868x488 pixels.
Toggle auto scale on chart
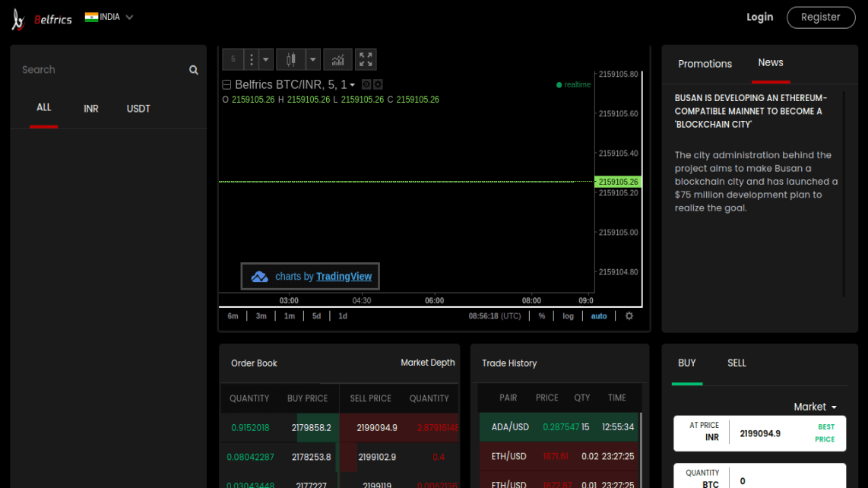click(x=599, y=315)
